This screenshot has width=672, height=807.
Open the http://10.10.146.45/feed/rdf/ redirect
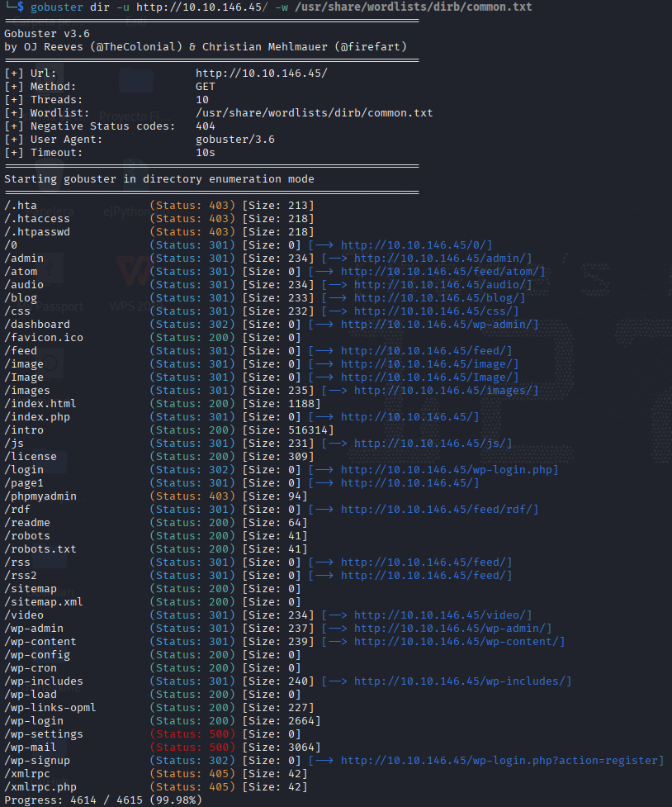coord(437,510)
